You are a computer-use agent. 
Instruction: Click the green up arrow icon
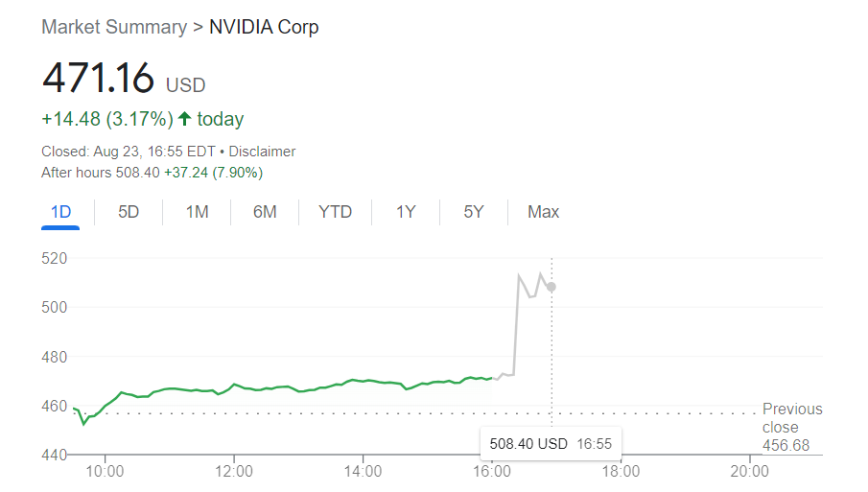point(185,120)
